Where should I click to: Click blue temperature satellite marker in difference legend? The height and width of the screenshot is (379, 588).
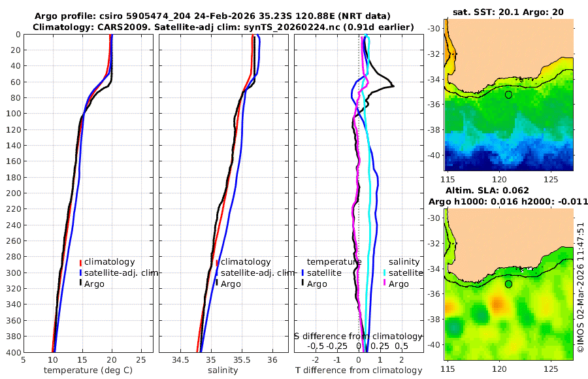point(302,273)
